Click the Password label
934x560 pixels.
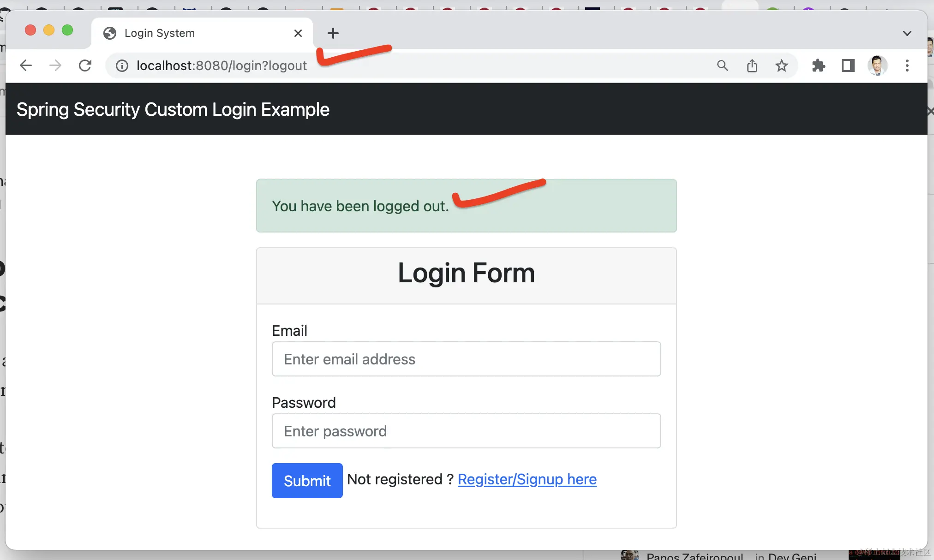(x=304, y=403)
